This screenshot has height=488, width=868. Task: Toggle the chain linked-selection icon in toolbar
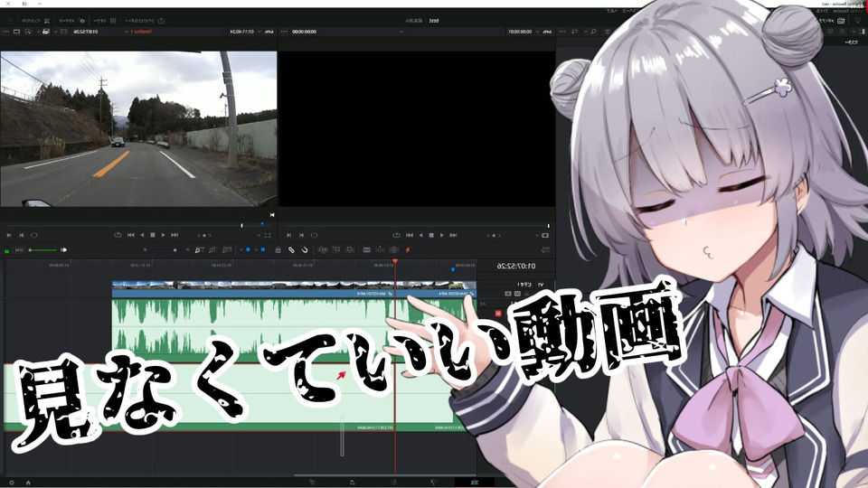tap(291, 250)
